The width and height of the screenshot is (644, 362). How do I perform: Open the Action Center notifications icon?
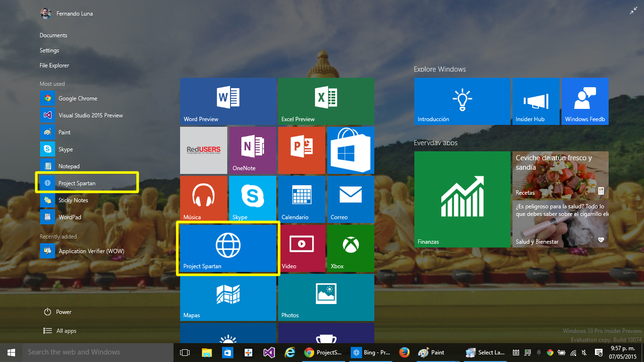[x=599, y=352]
